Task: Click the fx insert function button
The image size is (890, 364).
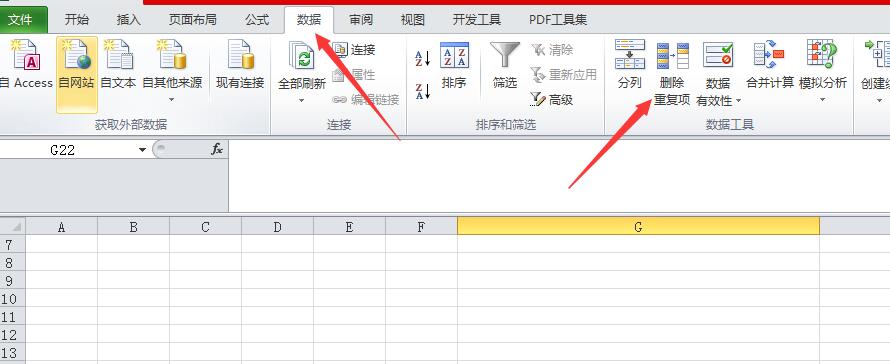Action: click(x=217, y=149)
